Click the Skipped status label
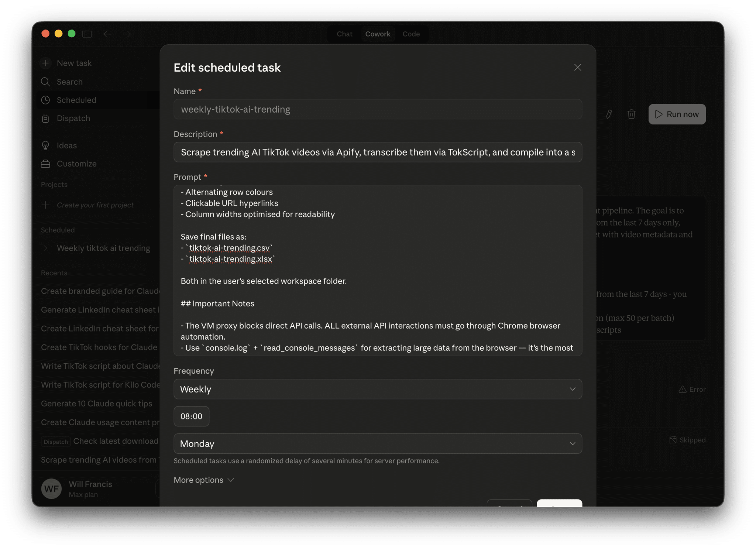This screenshot has height=549, width=756. (693, 440)
